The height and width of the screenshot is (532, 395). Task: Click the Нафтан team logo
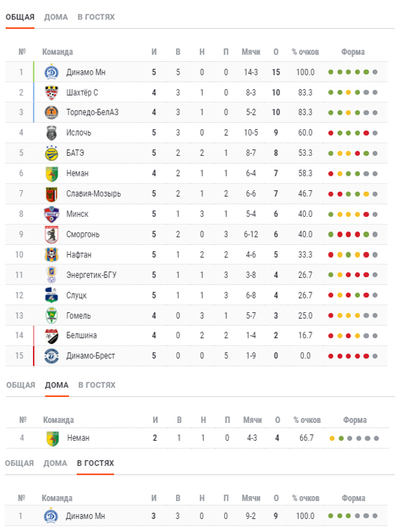click(x=52, y=254)
